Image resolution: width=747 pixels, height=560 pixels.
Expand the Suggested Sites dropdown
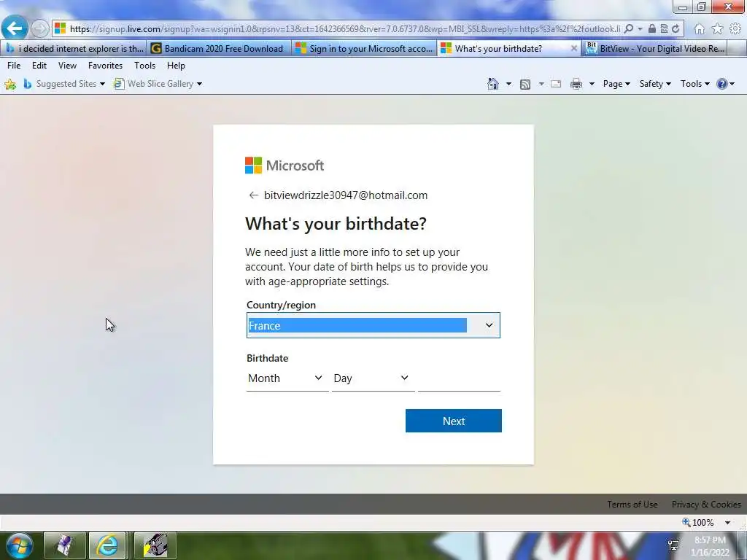pos(102,85)
